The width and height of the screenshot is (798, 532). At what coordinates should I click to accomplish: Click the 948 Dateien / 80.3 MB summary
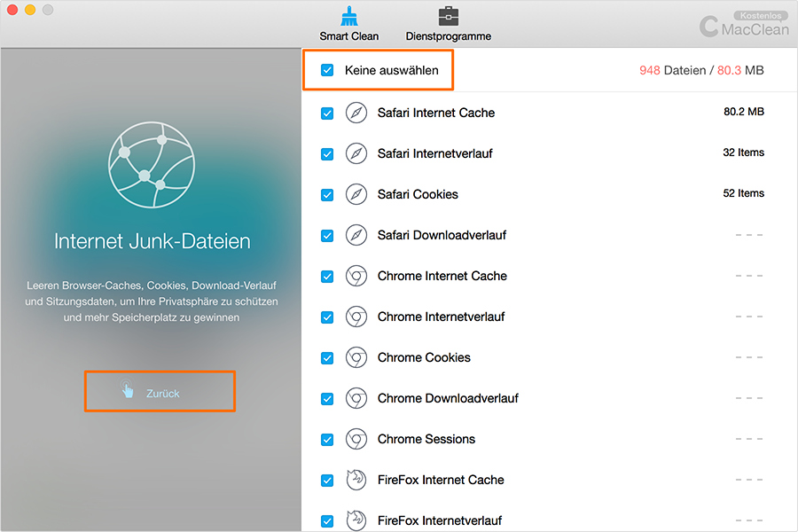(x=701, y=70)
